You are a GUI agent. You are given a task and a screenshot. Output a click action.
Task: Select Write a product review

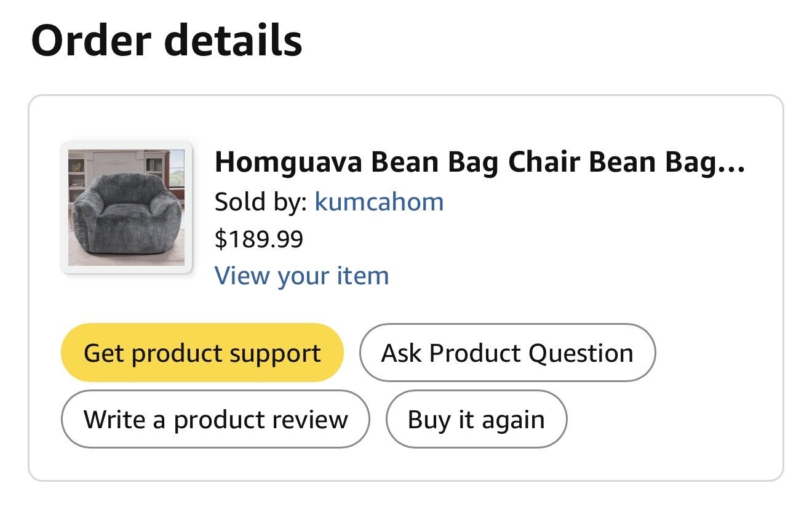pos(215,420)
